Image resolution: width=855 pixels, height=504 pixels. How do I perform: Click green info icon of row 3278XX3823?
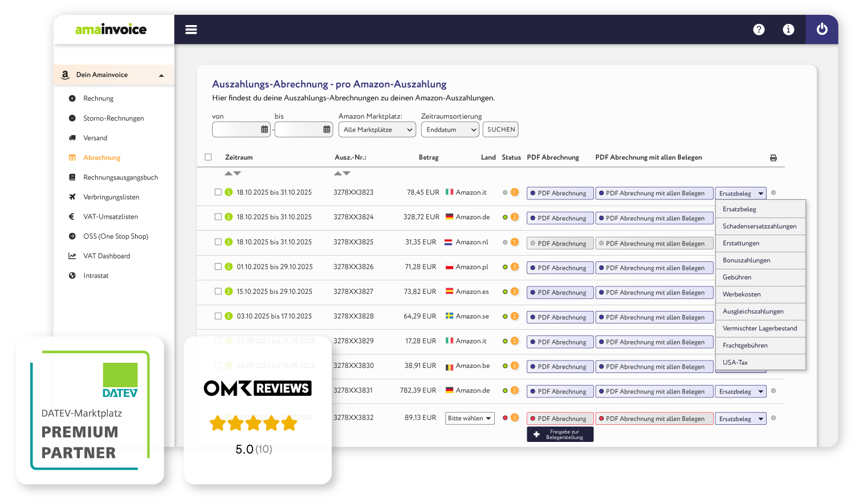pyautogui.click(x=229, y=192)
